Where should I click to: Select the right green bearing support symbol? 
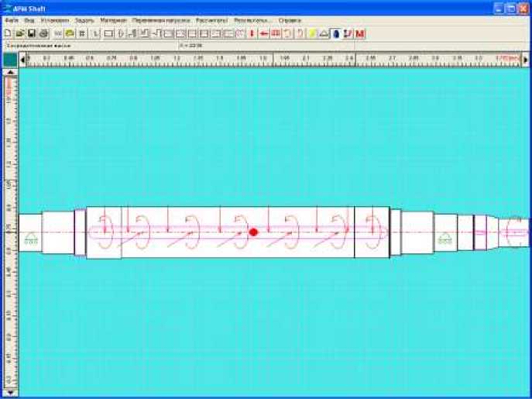pos(444,239)
